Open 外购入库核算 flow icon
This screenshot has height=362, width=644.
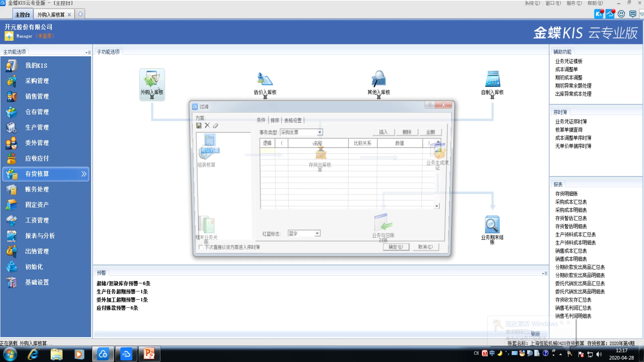pyautogui.click(x=152, y=84)
